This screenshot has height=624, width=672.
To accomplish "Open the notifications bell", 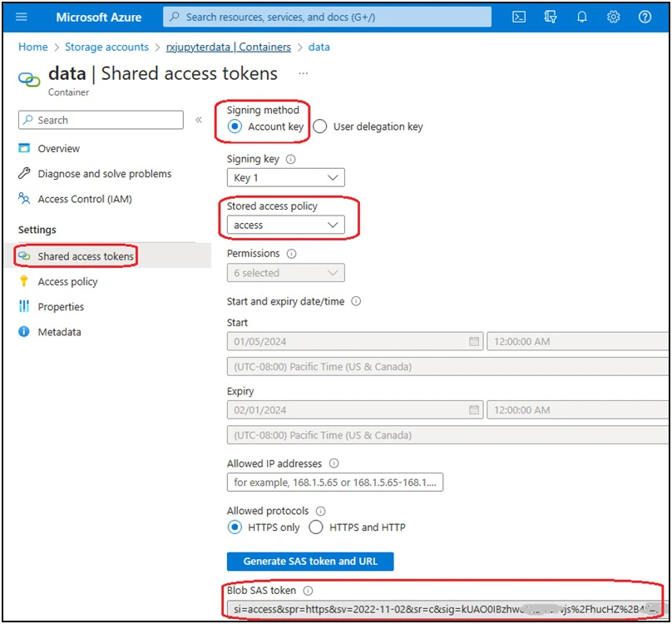I will pos(581,17).
